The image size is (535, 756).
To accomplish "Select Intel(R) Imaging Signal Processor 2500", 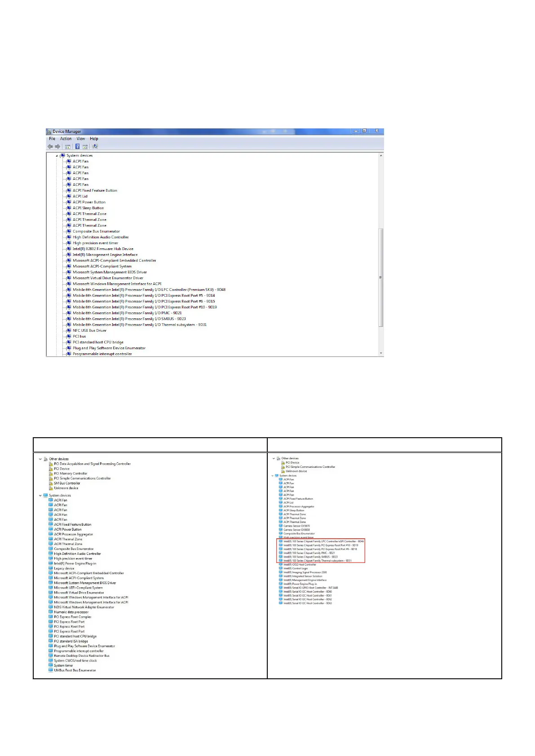I will 305,572.
